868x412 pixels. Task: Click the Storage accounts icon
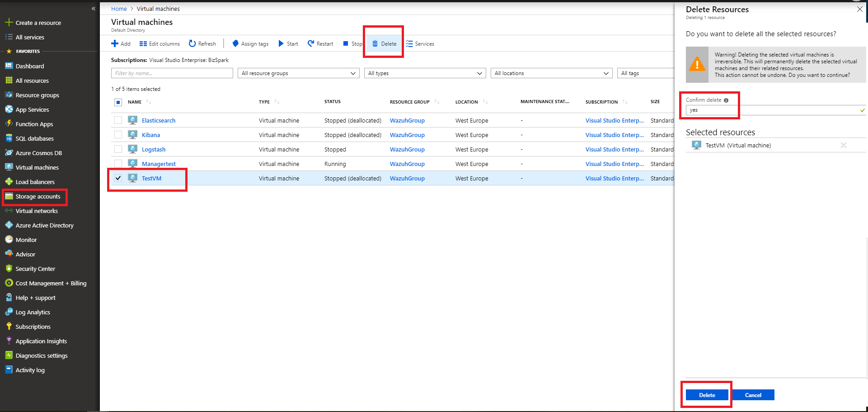pyautogui.click(x=9, y=196)
